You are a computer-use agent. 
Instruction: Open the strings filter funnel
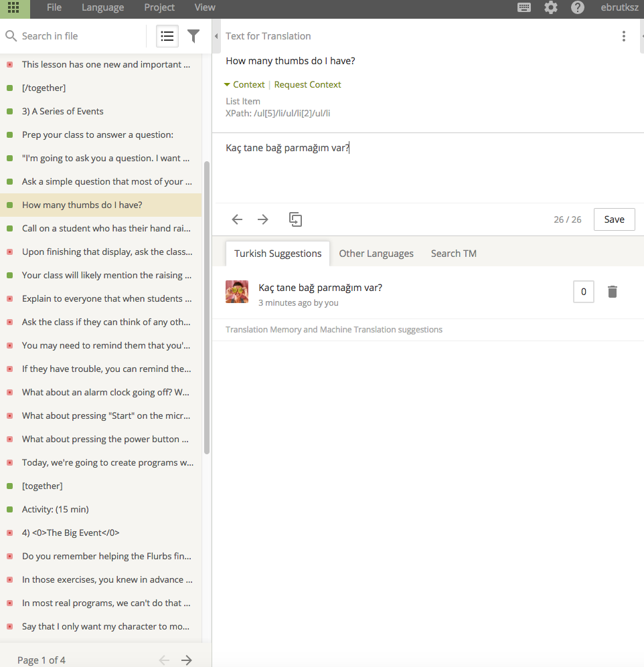pos(193,36)
